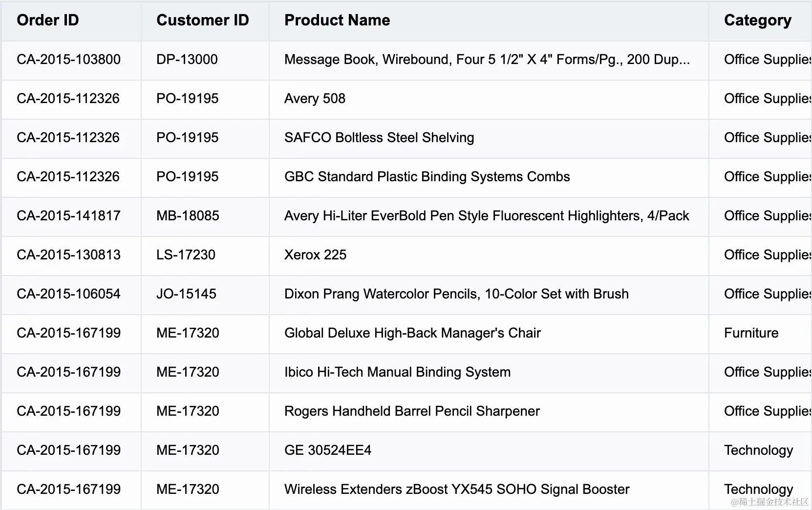Click the Order ID column header

pos(71,21)
